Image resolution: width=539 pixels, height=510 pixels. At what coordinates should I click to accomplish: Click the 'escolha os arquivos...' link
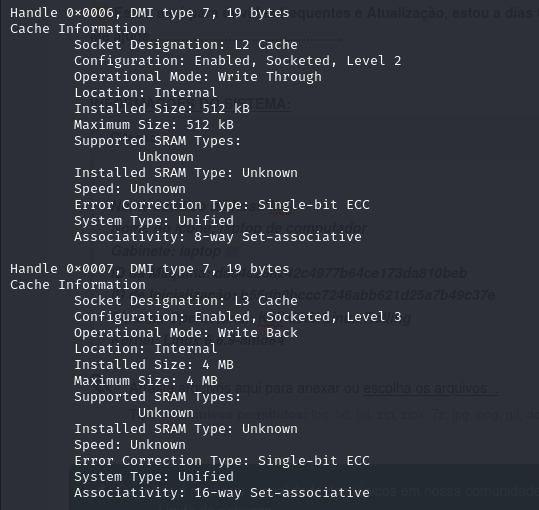(431, 388)
